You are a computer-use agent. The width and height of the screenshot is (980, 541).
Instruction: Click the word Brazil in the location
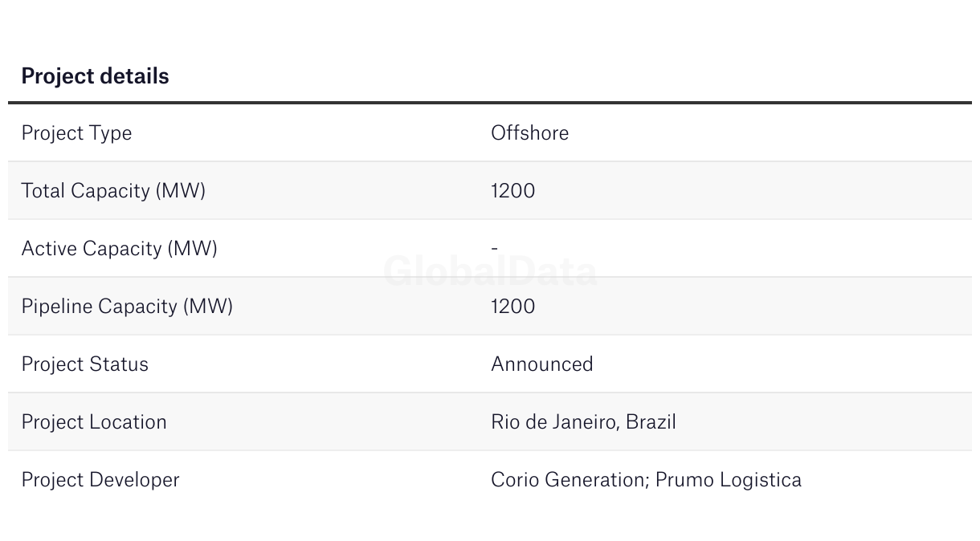tap(651, 421)
